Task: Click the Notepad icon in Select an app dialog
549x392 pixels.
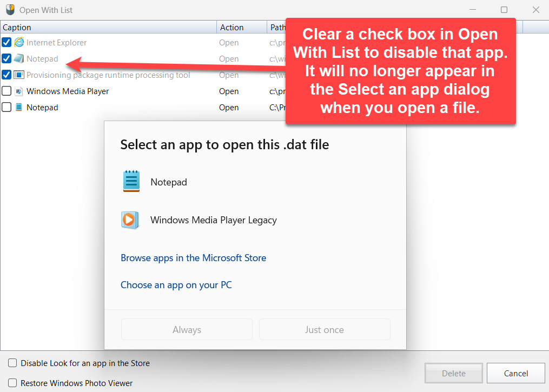Action: tap(131, 181)
